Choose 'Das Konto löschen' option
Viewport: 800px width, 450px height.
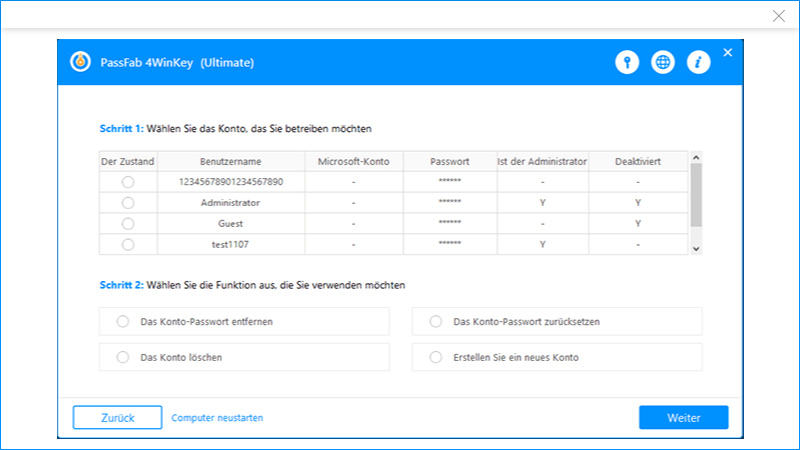[124, 357]
